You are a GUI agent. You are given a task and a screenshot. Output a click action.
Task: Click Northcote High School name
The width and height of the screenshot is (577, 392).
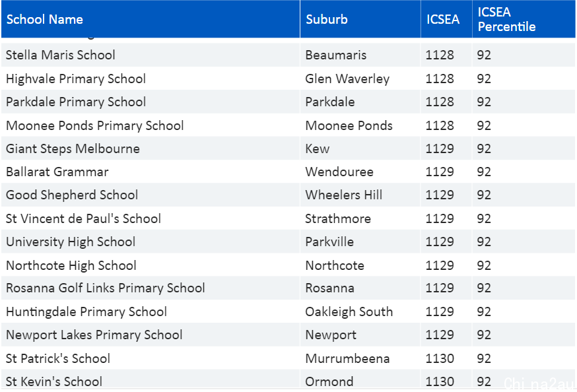coord(71,265)
